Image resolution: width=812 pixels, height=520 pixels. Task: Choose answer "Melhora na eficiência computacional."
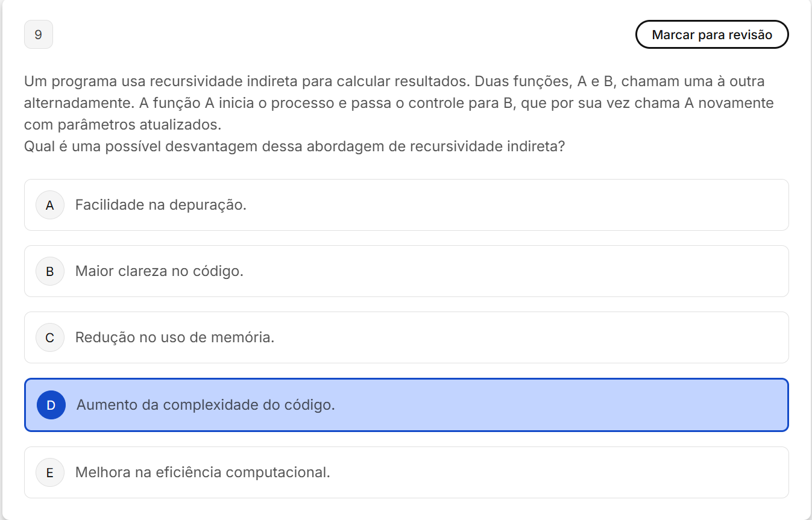203,472
